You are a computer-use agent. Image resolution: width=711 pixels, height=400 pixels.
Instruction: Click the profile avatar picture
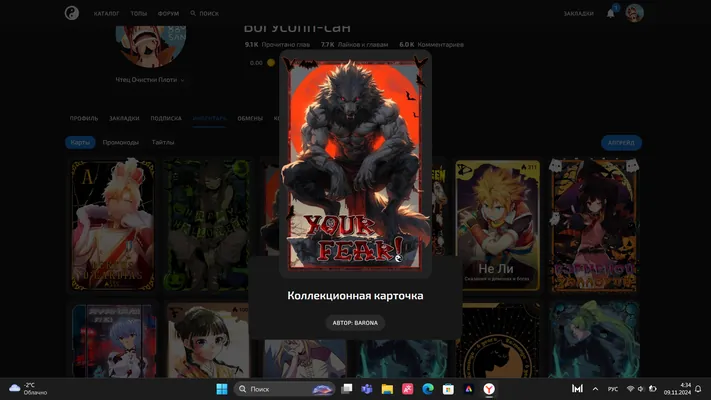tap(151, 45)
